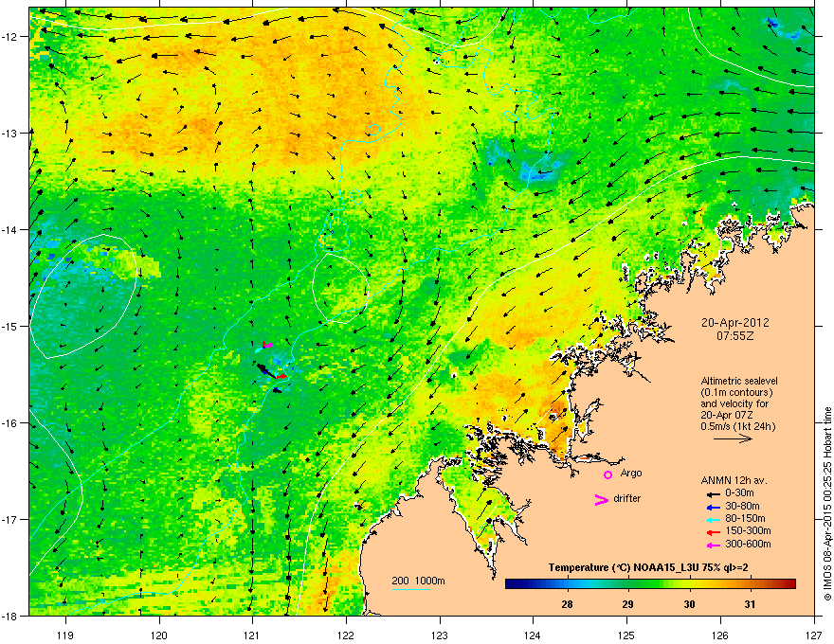This screenshot has width=834, height=644.
Task: Click the blue 30-80m legend arrow
Action: tap(713, 507)
